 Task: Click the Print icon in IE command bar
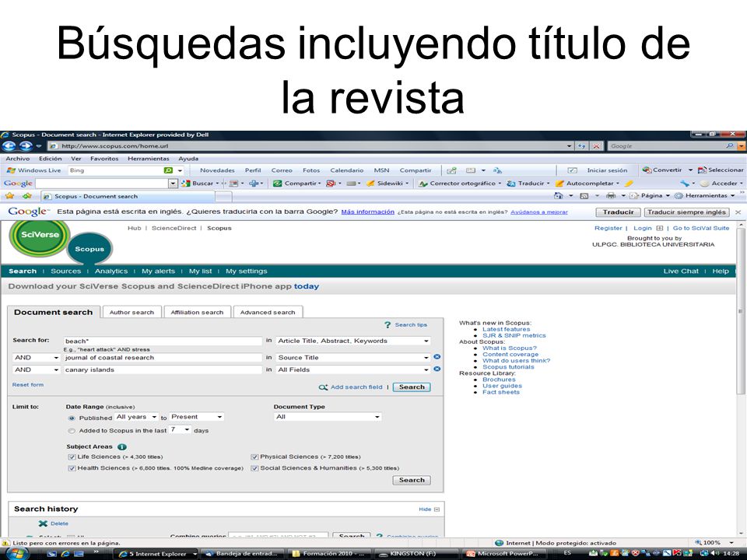[611, 196]
